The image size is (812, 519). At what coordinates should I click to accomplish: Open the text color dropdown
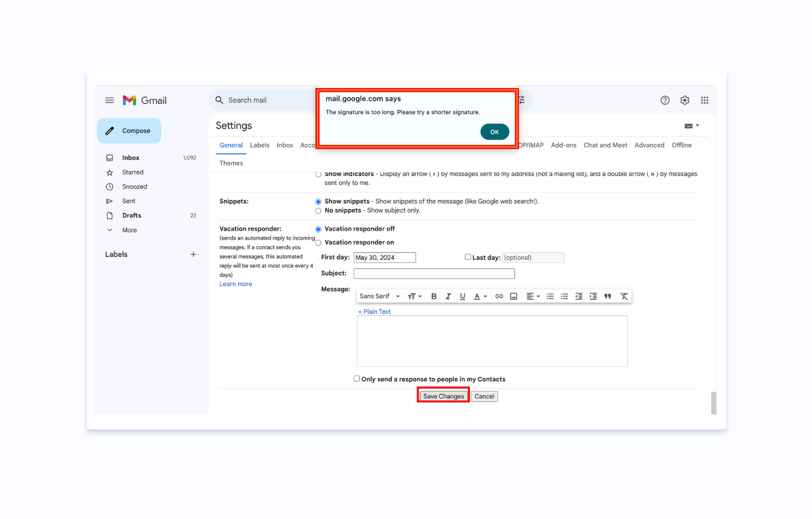[480, 297]
